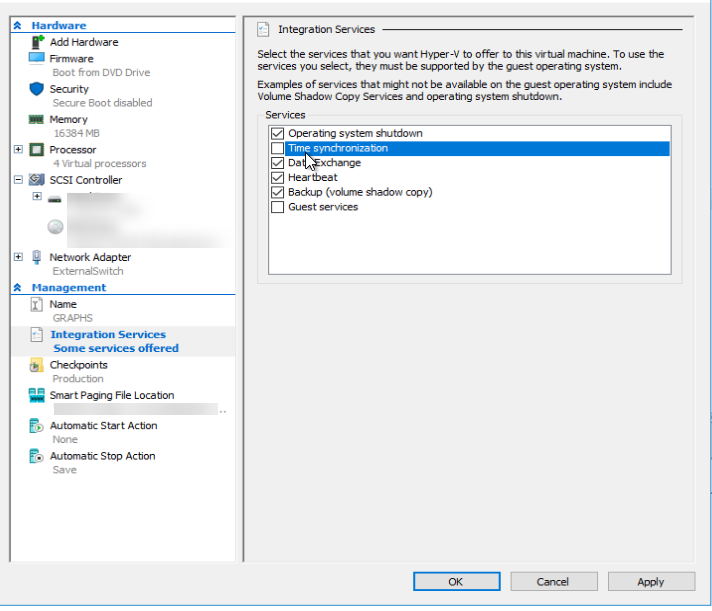Click the '16384 MB' memory value

pyautogui.click(x=76, y=133)
